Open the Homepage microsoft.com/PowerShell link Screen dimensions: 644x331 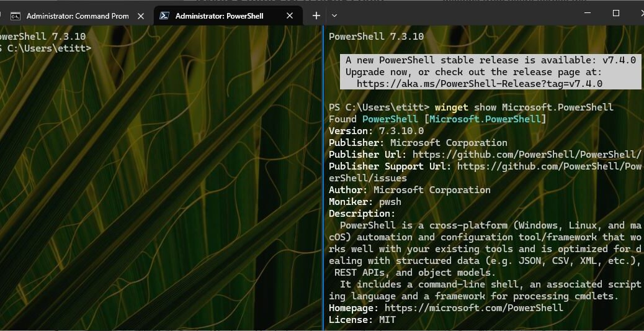click(473, 308)
